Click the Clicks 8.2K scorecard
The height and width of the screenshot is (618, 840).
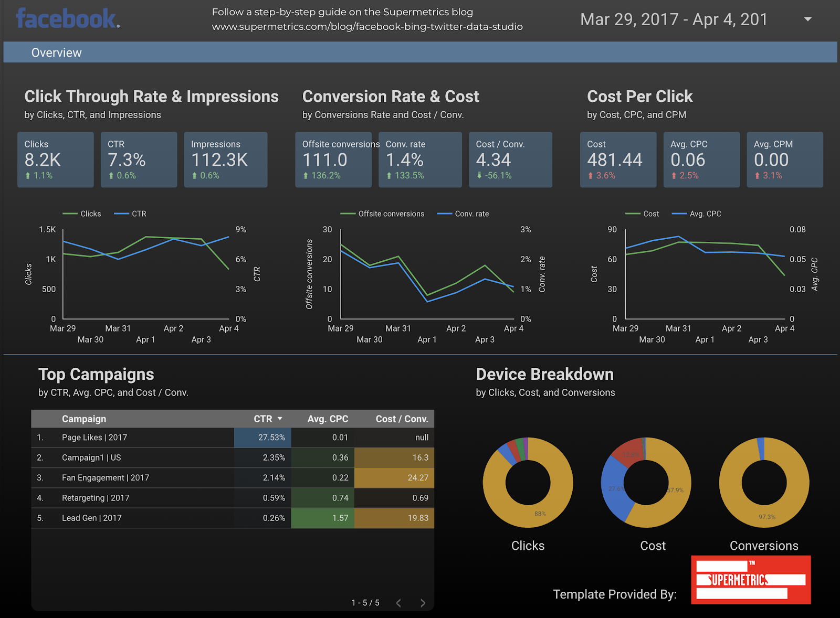point(56,159)
